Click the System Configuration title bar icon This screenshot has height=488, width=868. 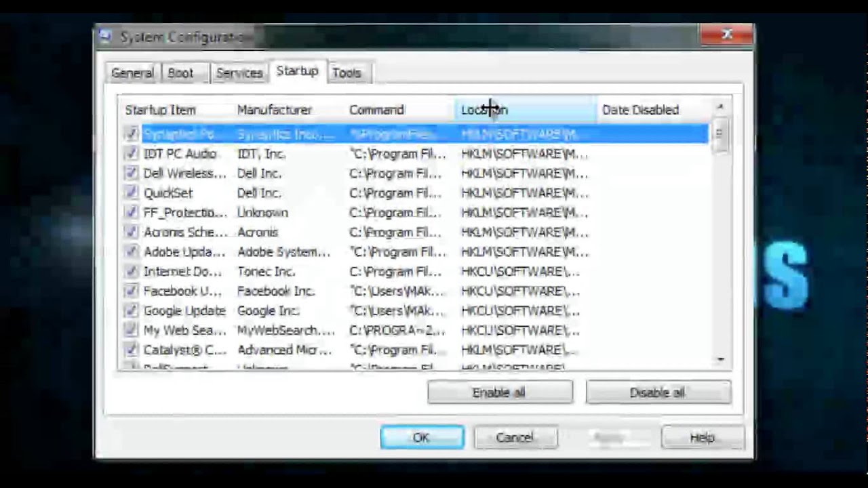105,37
